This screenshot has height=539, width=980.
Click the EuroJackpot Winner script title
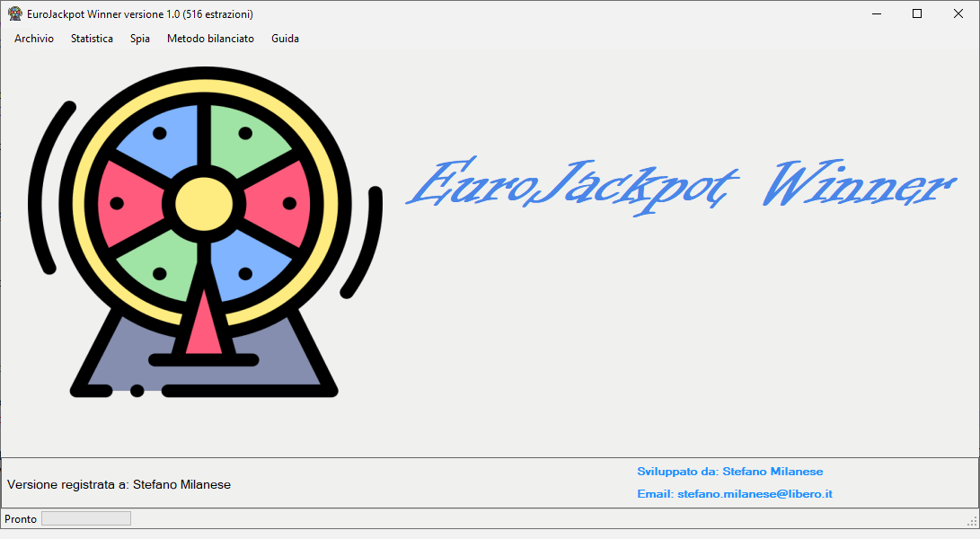[x=681, y=186]
